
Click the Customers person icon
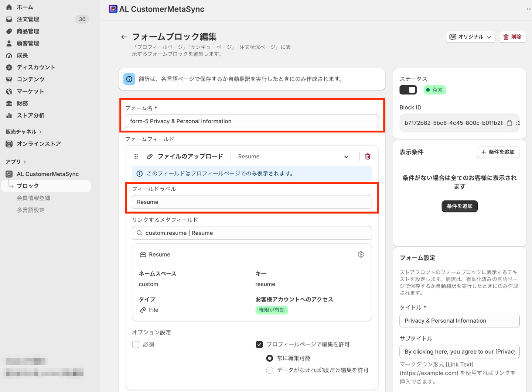9,43
